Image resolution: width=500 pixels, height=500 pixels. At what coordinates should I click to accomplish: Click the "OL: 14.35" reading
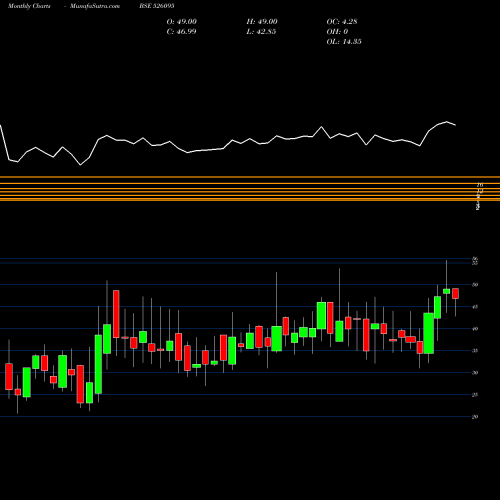344,42
